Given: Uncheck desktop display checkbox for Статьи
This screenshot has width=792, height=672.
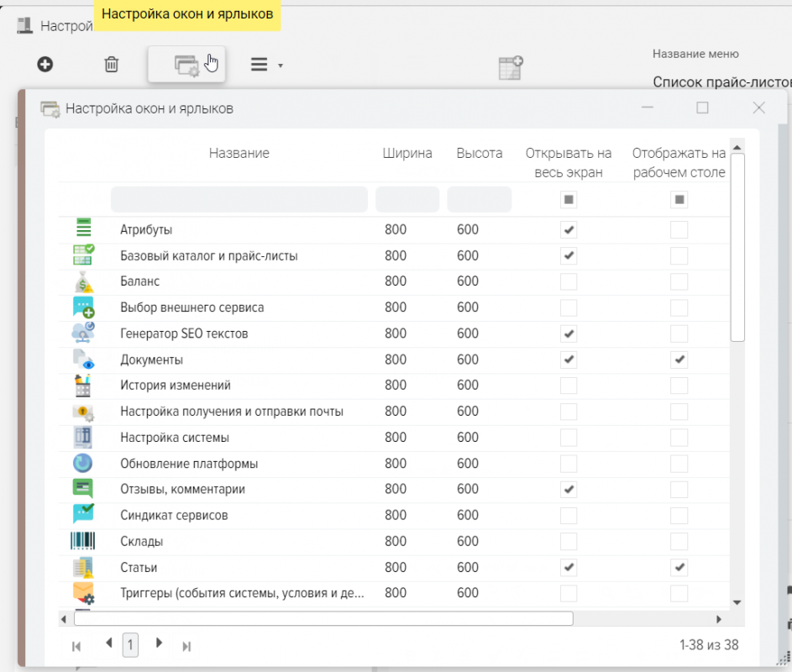Looking at the screenshot, I should pos(679,568).
